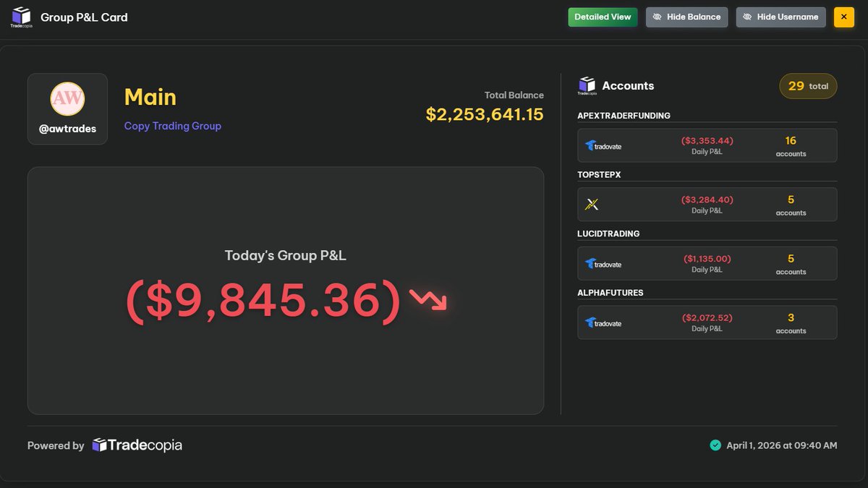Click the LUCIDTRADING section label

608,234
